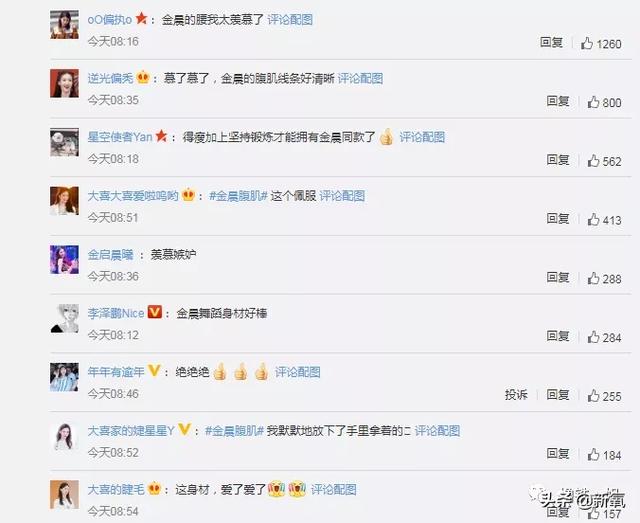Open 评论配图 link in oO偏执o's comment
This screenshot has width=640, height=523.
coord(290,20)
